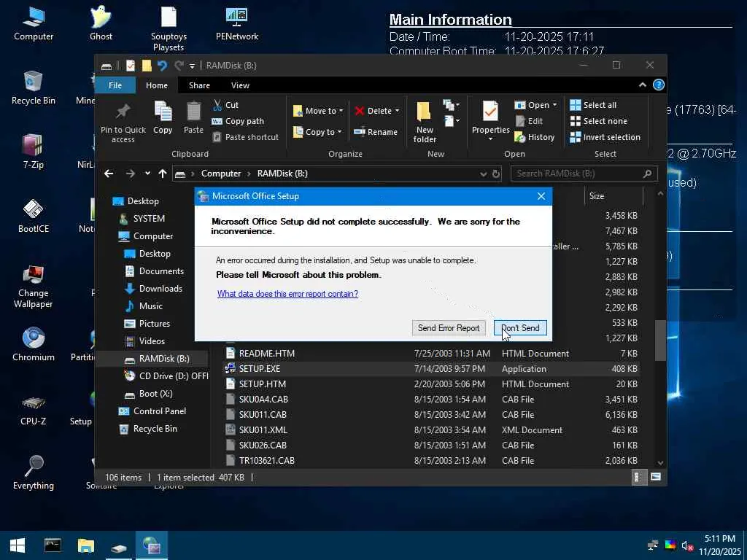This screenshot has height=560, width=747.
Task: Open the Delete dropdown arrow
Action: coord(397,111)
